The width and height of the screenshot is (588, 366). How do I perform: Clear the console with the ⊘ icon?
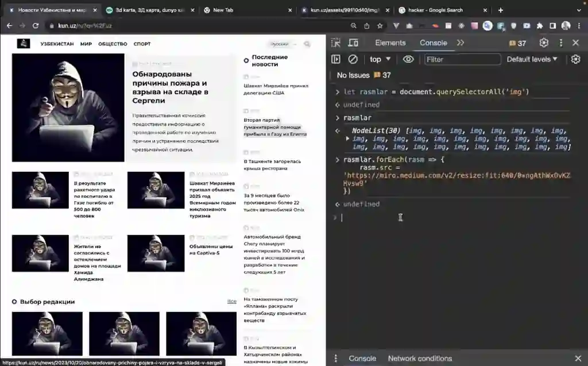click(352, 59)
